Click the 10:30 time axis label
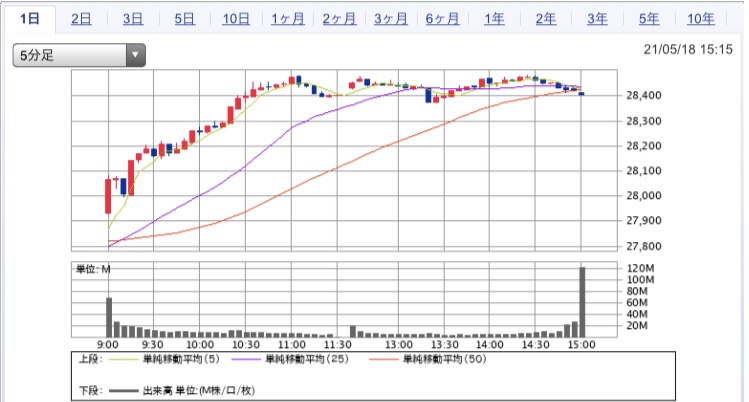This screenshot has height=402, width=749. pos(246,345)
